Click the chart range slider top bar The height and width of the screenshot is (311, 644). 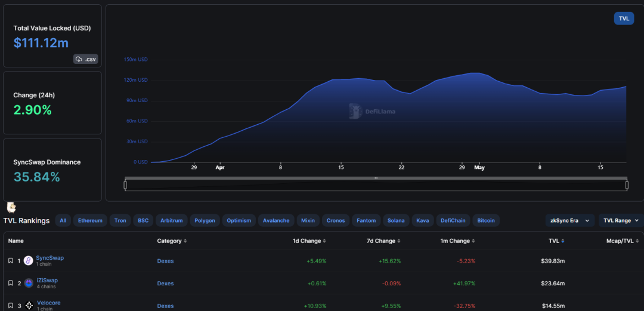tap(376, 178)
